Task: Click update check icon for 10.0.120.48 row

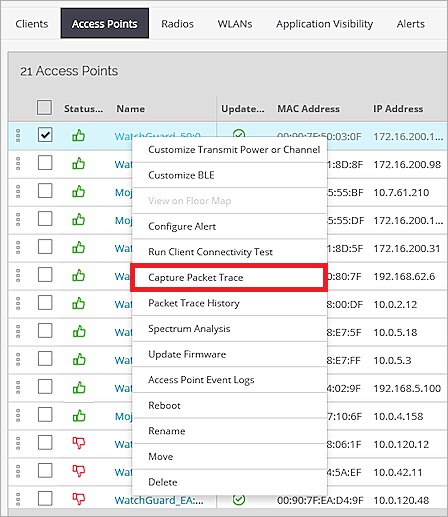Action: (239, 499)
